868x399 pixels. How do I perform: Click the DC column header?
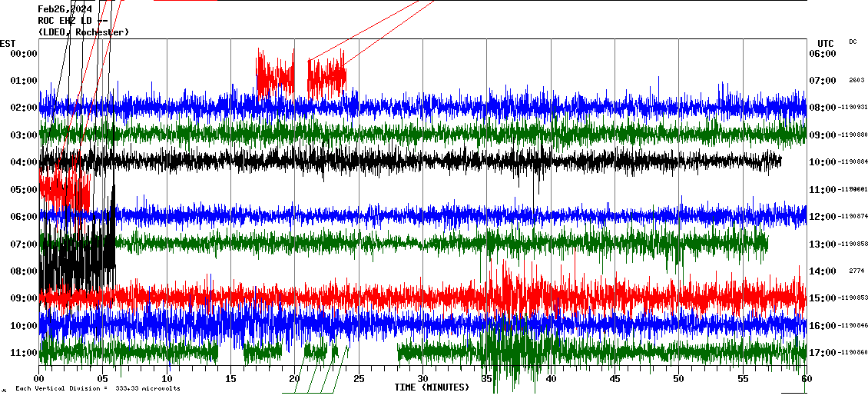coord(853,42)
